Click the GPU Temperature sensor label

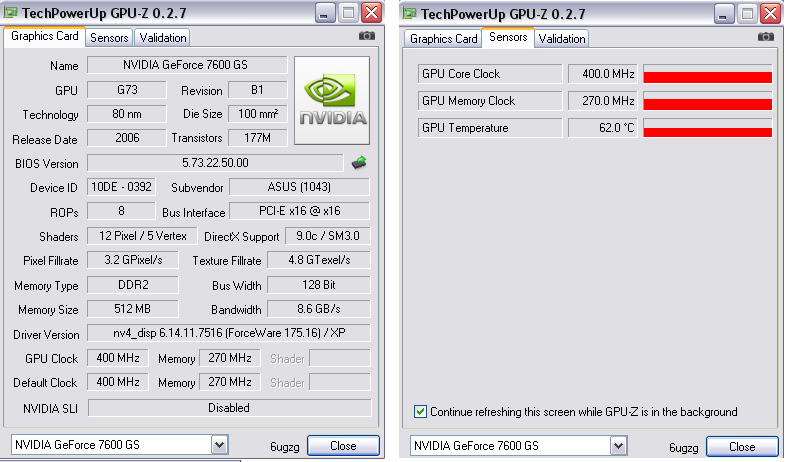[490, 128]
